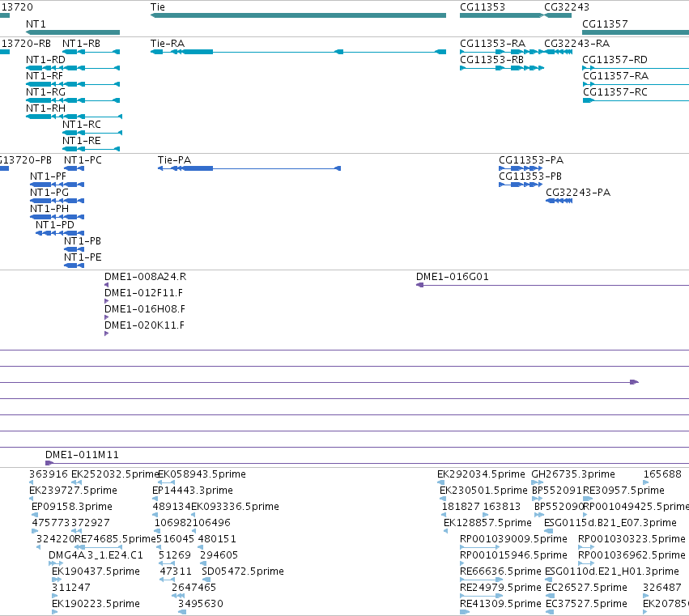Select transcript NT1-RC
The height and width of the screenshot is (616, 689).
(x=92, y=133)
